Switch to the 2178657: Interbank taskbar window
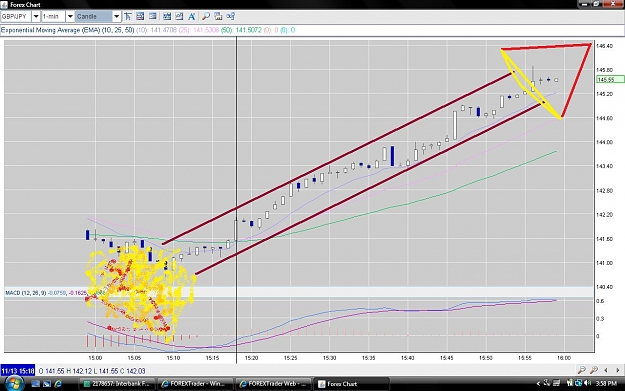625x391 pixels. [x=117, y=384]
